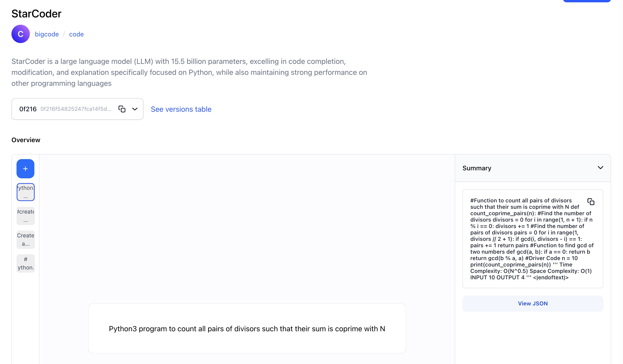Open the See versions table link
The image size is (623, 364).
pos(181,109)
